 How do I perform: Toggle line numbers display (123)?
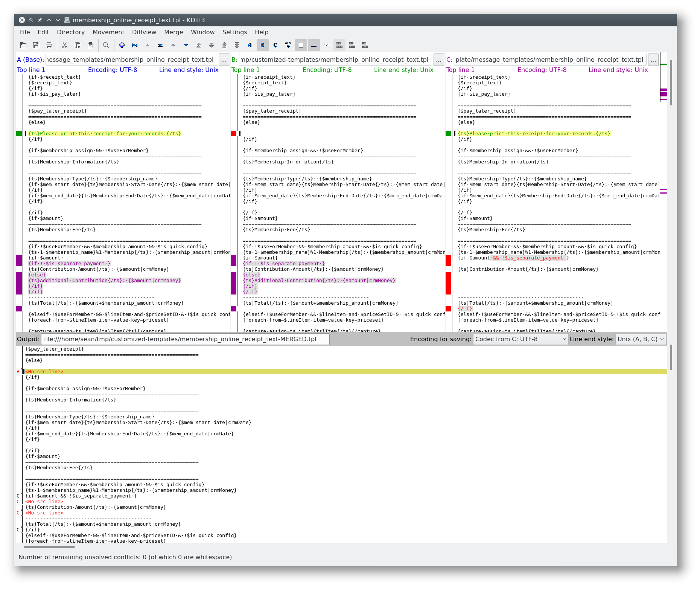pos(327,45)
